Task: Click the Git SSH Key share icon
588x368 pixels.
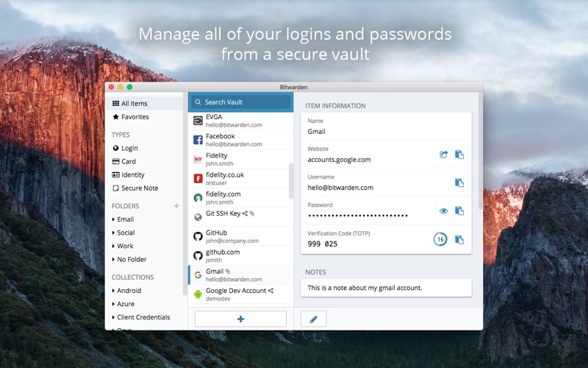Action: pyautogui.click(x=245, y=213)
